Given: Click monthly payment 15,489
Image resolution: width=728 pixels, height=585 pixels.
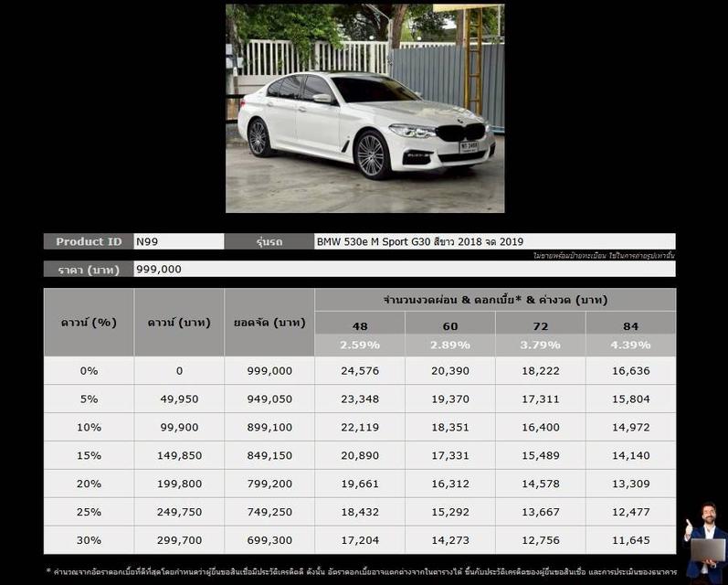Looking at the screenshot, I should click(541, 456).
